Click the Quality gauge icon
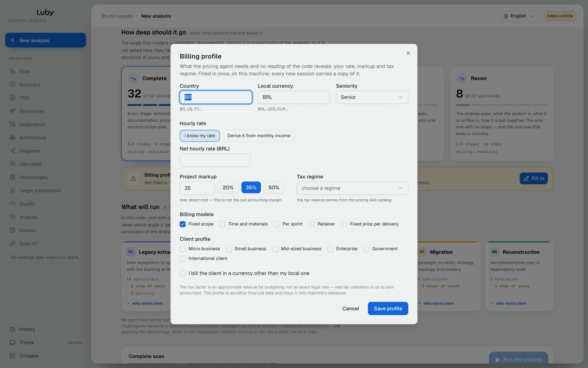 point(12,204)
